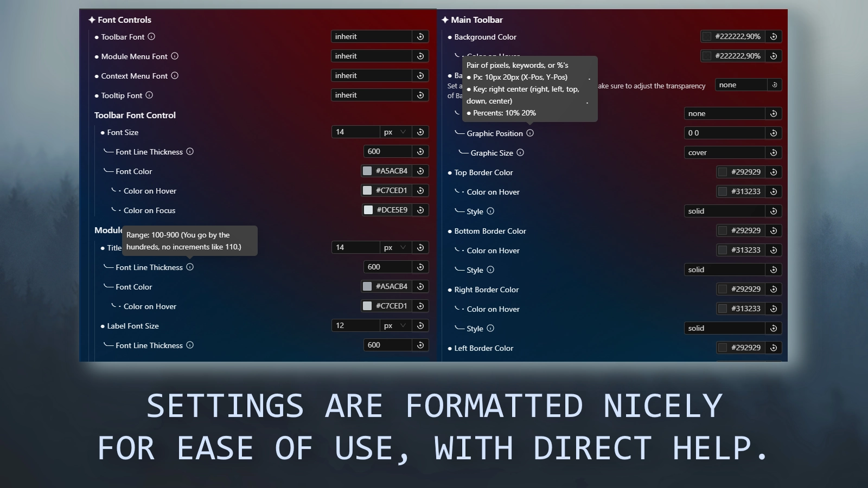Open Background Color swatch #222222,90%
The width and height of the screenshot is (868, 488).
(707, 37)
